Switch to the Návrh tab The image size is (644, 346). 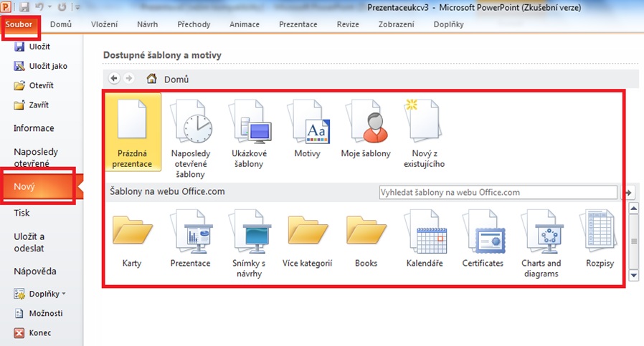click(148, 24)
